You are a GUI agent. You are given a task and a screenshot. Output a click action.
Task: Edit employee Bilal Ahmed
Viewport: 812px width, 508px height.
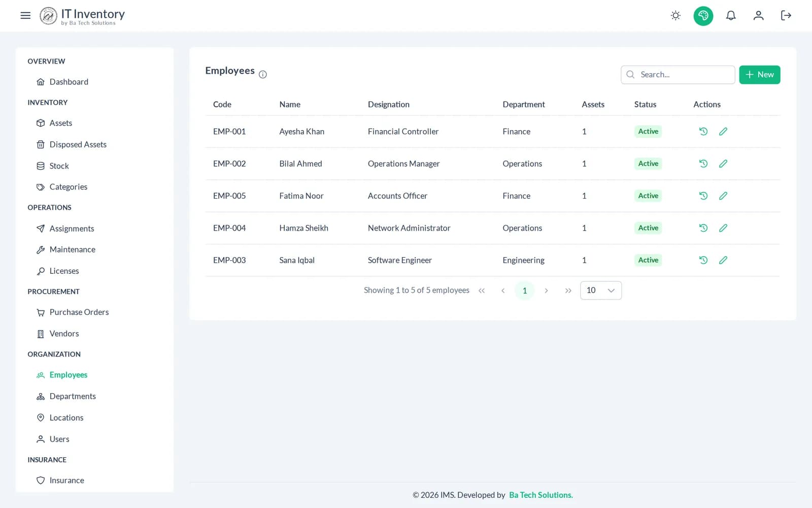coord(723,164)
